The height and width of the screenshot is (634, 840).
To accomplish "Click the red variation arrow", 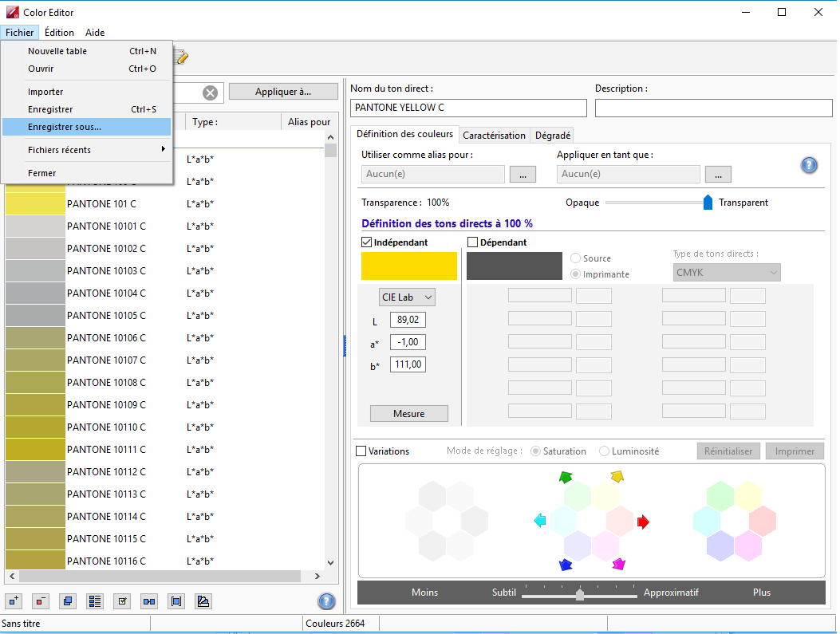I will point(643,522).
